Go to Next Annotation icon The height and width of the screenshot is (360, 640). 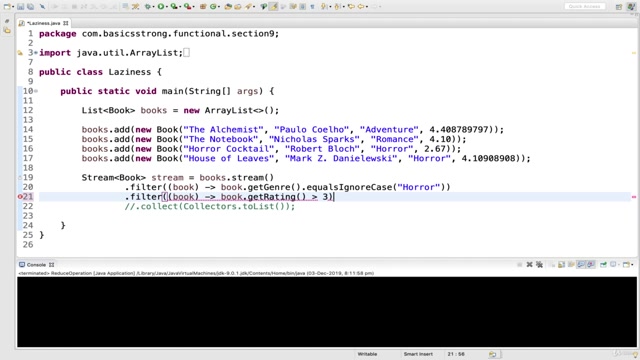tap(324, 7)
